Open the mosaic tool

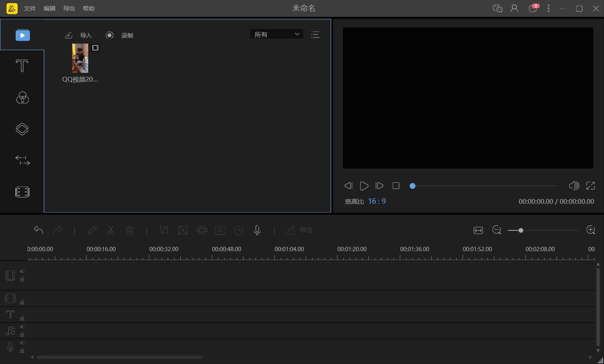[201, 230]
